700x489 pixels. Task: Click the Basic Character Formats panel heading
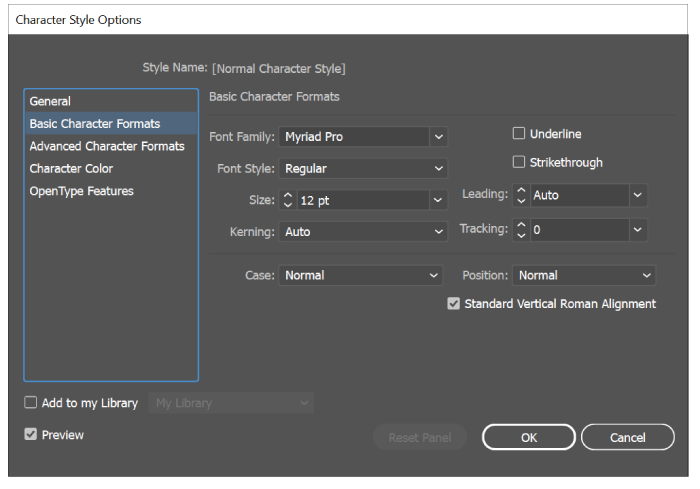(274, 96)
